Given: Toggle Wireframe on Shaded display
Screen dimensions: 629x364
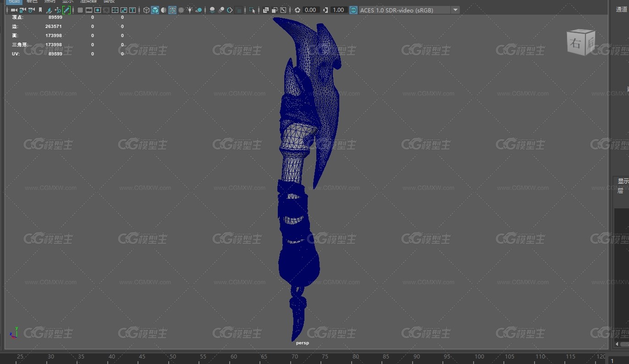Looking at the screenshot, I should [x=172, y=10].
